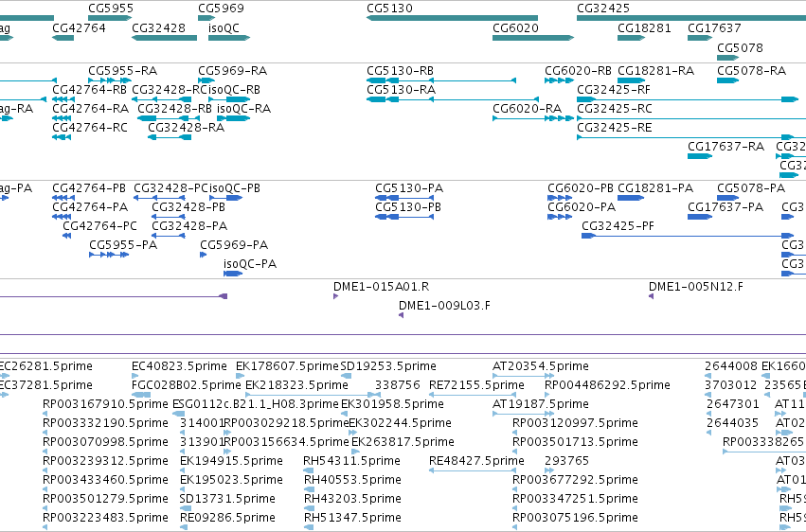Select EST 2644008 label
The width and height of the screenshot is (806, 532).
click(730, 366)
